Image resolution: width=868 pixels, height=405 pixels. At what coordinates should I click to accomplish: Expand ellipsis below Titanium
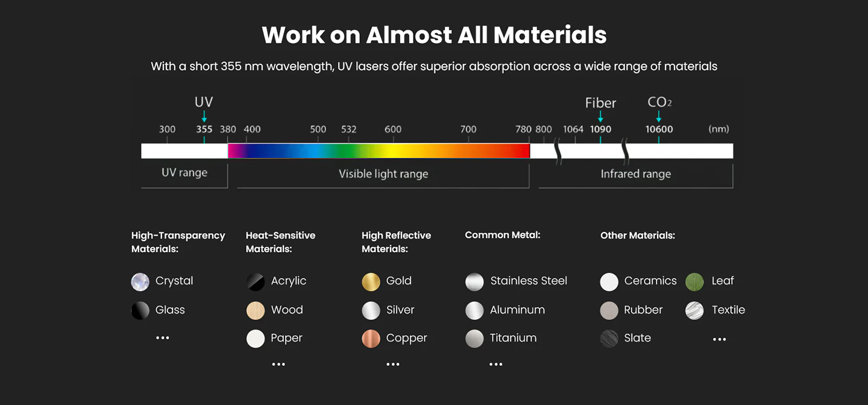[x=495, y=364]
